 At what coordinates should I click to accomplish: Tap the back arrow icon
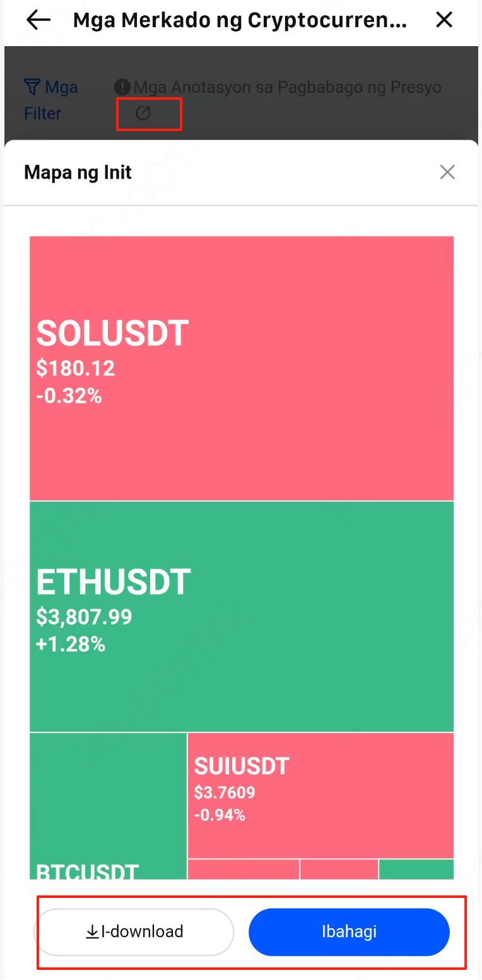click(x=38, y=20)
